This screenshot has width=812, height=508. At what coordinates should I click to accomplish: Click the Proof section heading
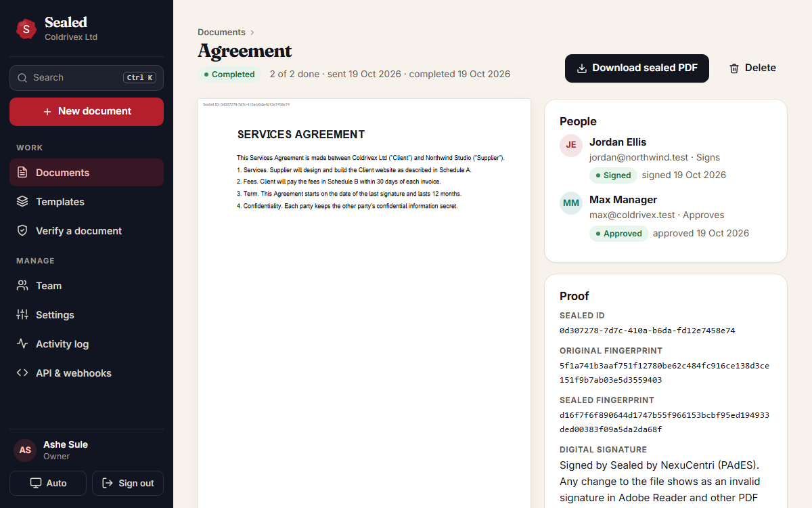pos(574,297)
